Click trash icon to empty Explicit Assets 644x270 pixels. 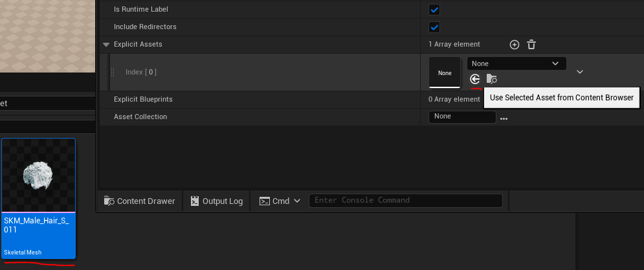tap(531, 45)
